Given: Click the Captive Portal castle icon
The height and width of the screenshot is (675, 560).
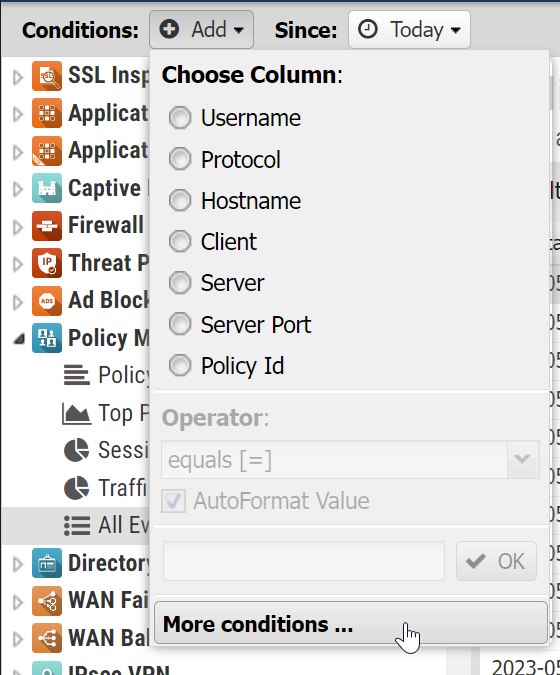Looking at the screenshot, I should [x=46, y=188].
